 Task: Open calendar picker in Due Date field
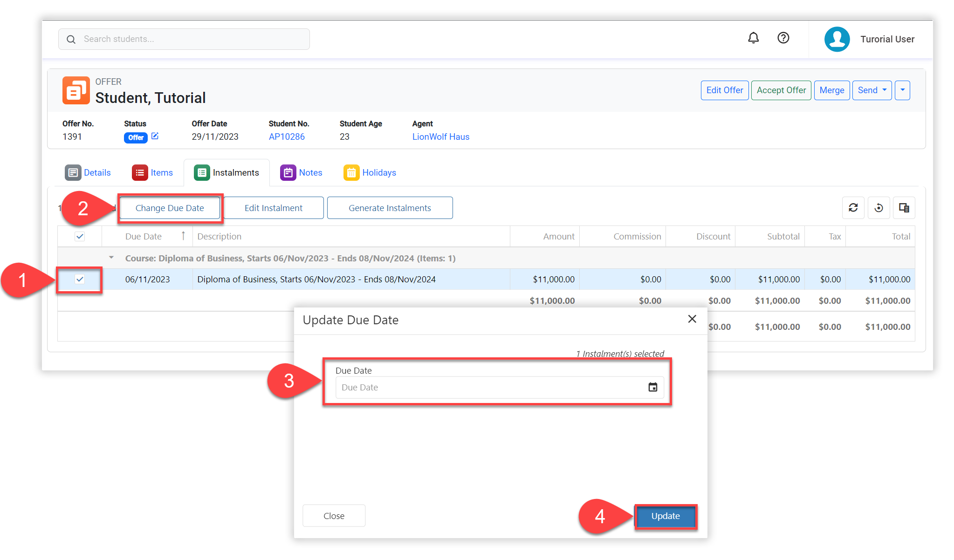coord(652,387)
